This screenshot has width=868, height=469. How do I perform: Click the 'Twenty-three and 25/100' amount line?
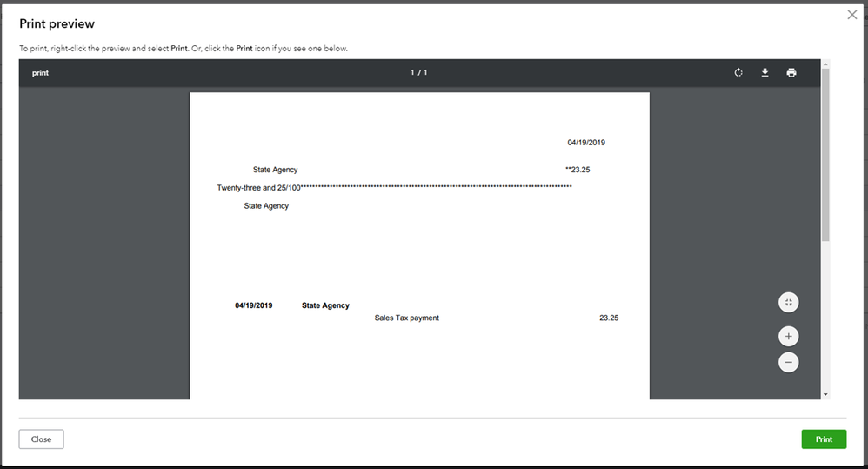[394, 188]
